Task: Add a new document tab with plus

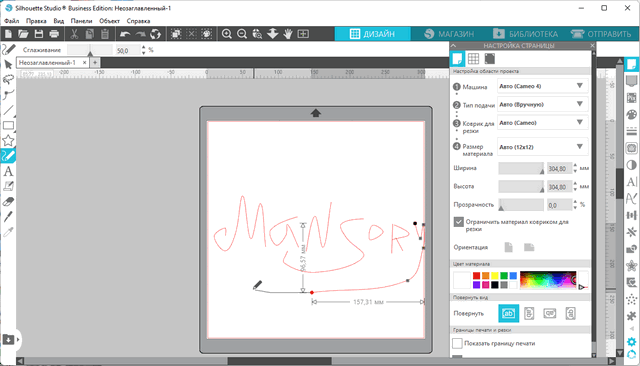Action: pyautogui.click(x=95, y=62)
